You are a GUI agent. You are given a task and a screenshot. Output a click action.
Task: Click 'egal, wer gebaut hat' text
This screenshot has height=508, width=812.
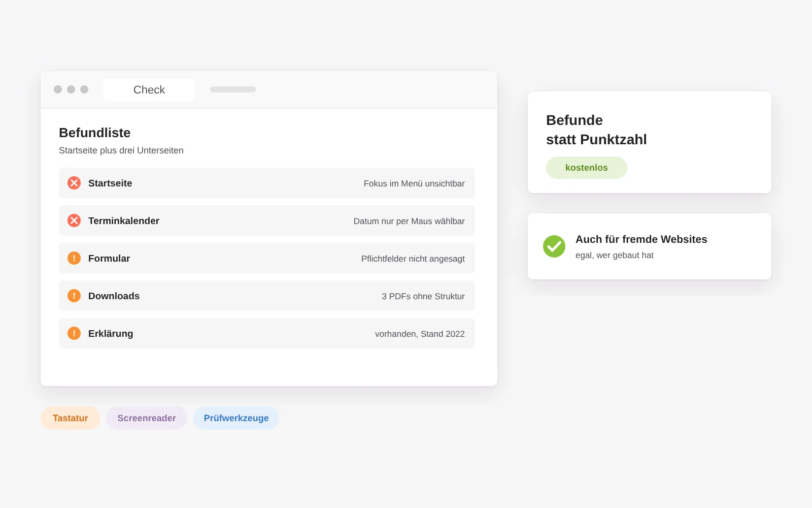click(615, 255)
